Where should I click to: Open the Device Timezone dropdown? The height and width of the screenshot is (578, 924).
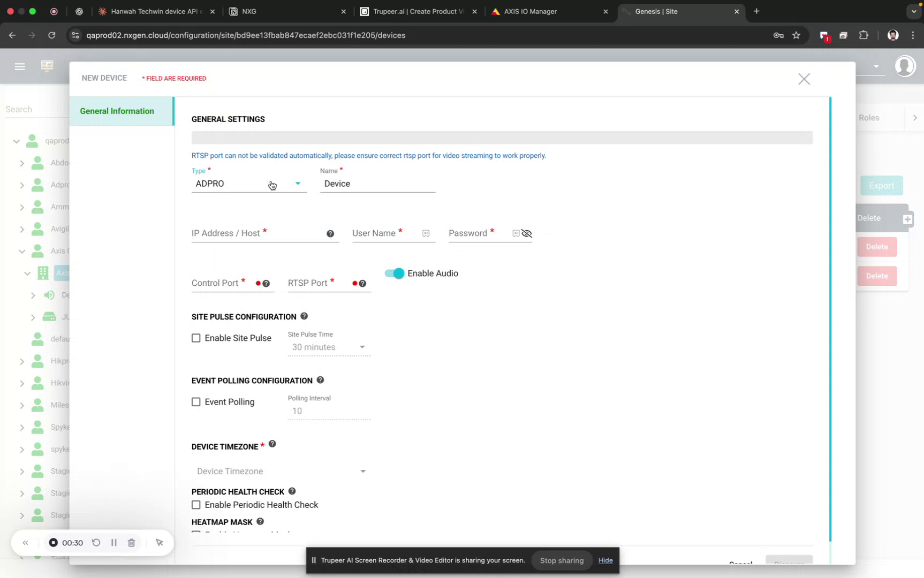pyautogui.click(x=363, y=471)
